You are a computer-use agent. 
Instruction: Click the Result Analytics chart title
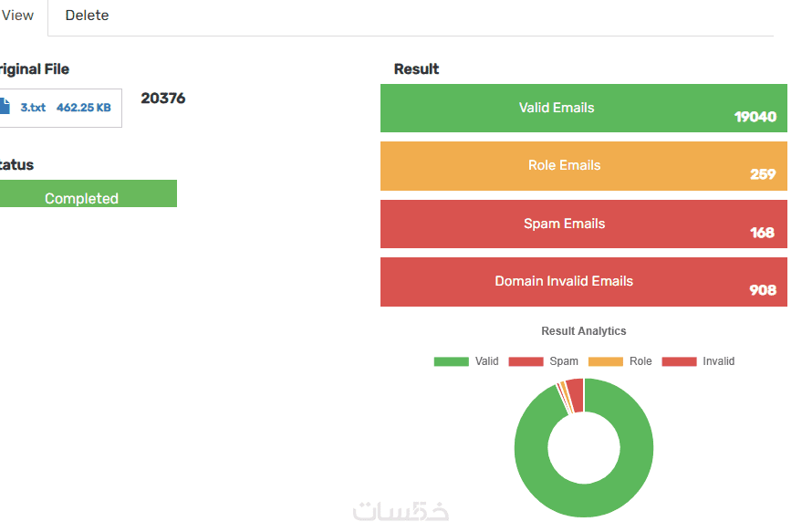tap(583, 331)
